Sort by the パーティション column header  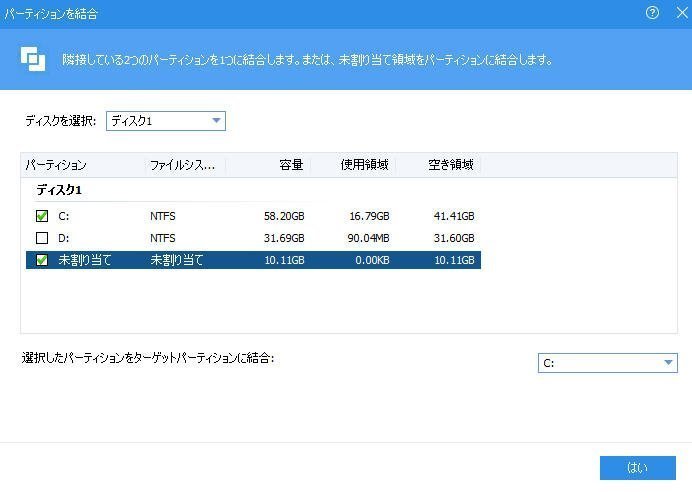point(56,165)
